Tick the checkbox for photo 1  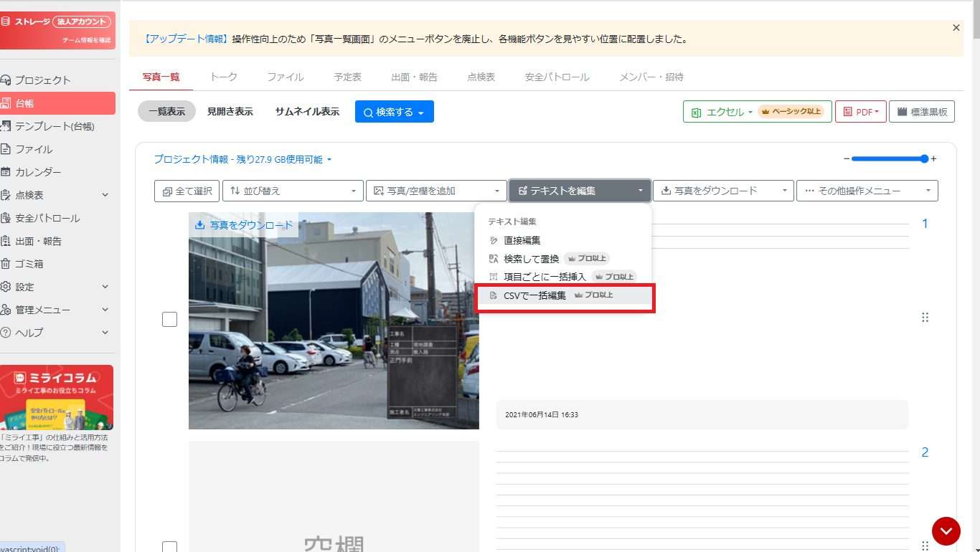(169, 320)
